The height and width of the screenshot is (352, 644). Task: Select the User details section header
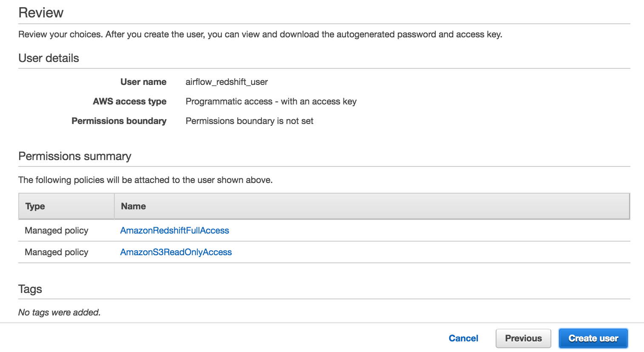click(48, 58)
